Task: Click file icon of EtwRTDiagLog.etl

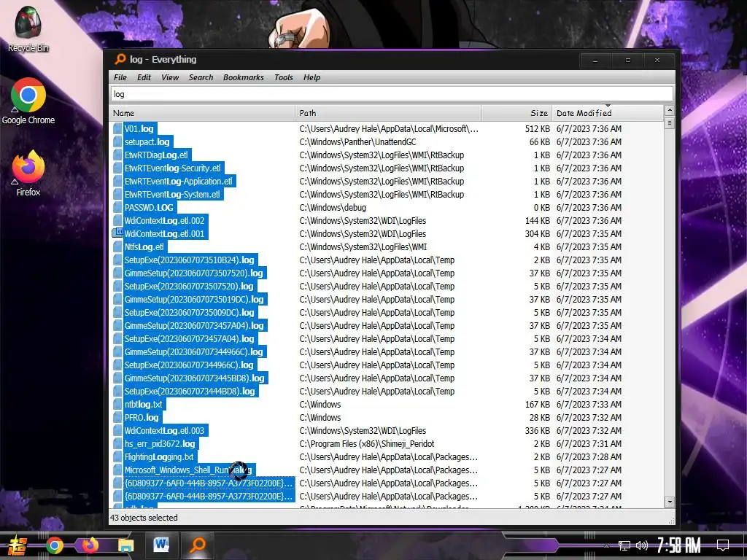Action: click(117, 155)
